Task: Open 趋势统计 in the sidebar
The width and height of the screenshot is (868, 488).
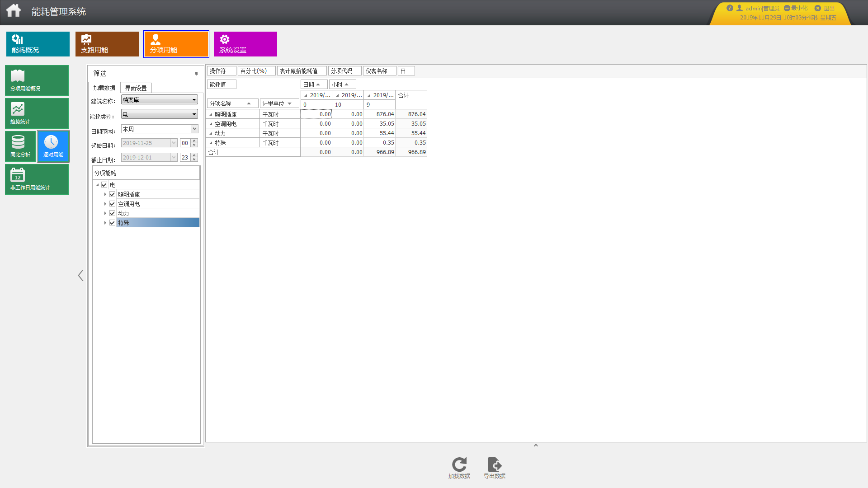Action: click(x=37, y=113)
